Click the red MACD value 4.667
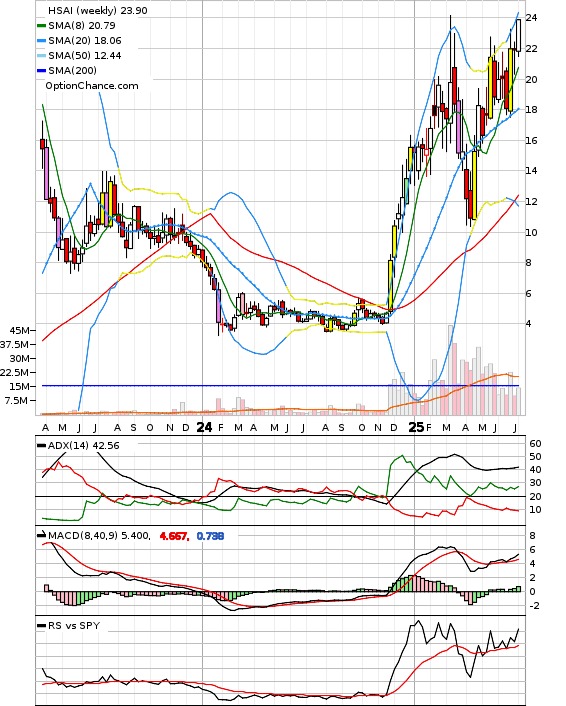 pos(174,536)
